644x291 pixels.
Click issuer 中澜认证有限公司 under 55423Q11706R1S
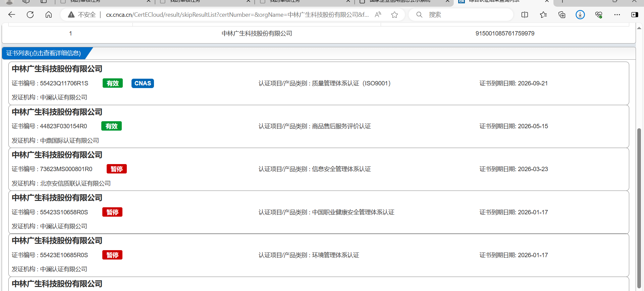click(64, 97)
